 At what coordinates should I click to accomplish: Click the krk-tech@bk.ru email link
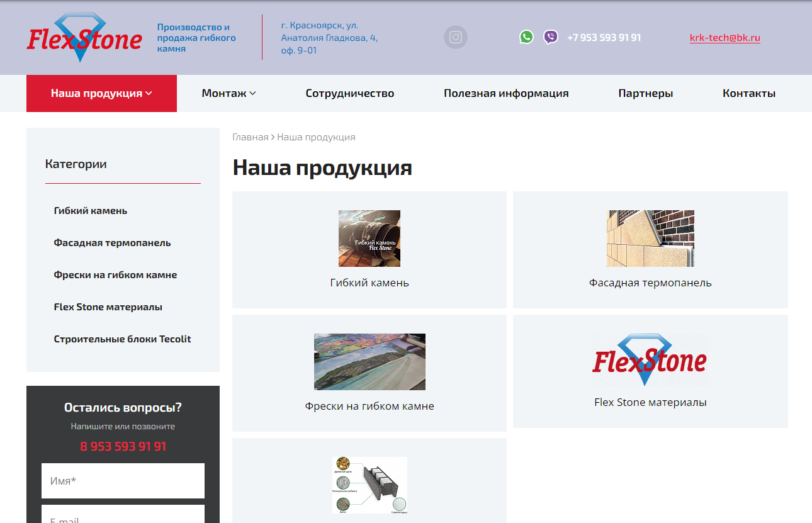(x=725, y=38)
